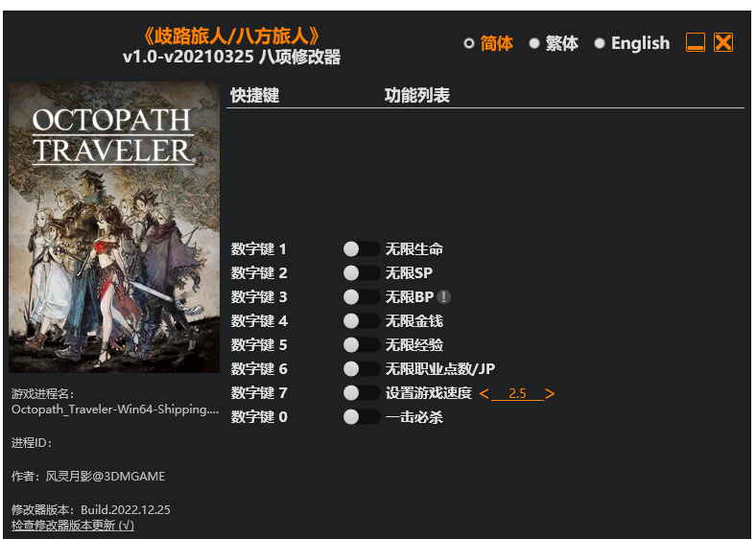
Task: Decrease game speed with the left arrow
Action: tap(484, 394)
